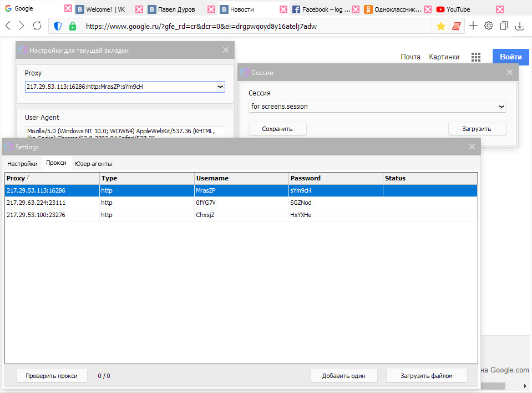
Task: Click the Загрузить файлом button
Action: (427, 376)
